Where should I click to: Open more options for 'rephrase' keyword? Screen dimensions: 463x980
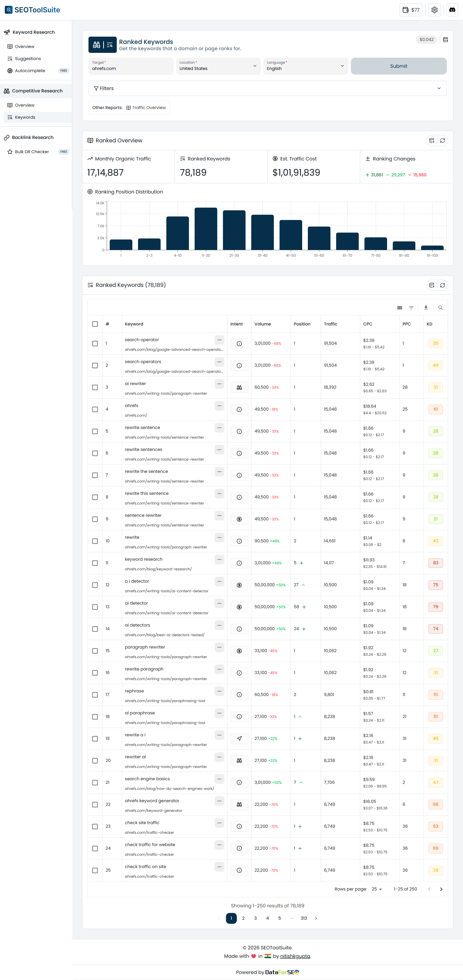coord(219,691)
